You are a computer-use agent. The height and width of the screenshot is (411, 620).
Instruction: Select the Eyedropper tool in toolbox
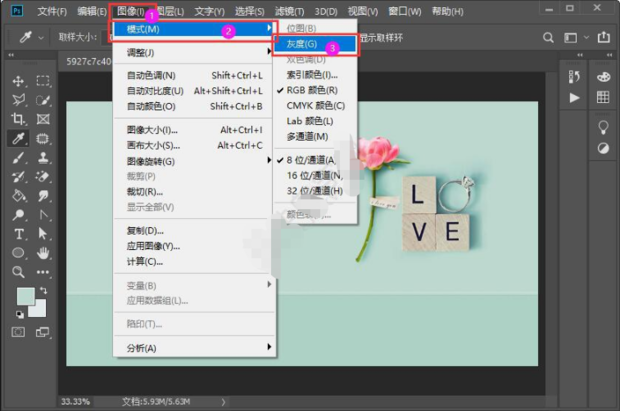(18, 138)
